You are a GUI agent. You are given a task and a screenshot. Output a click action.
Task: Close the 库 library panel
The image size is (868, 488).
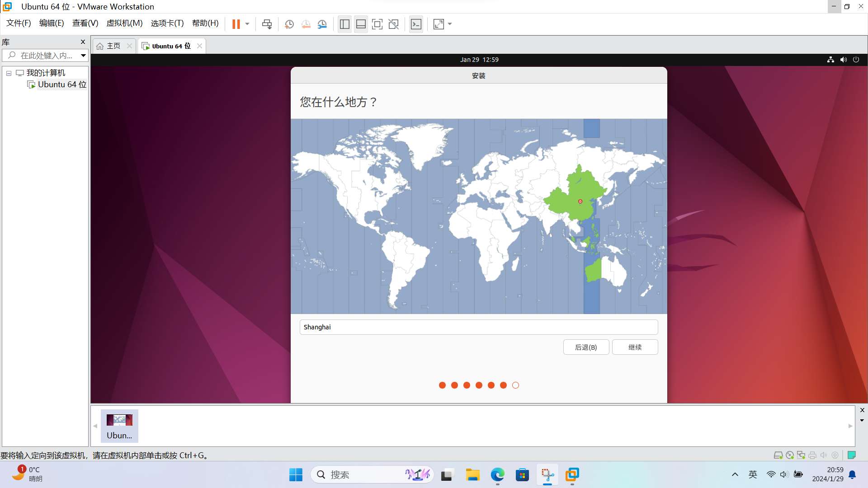point(83,42)
